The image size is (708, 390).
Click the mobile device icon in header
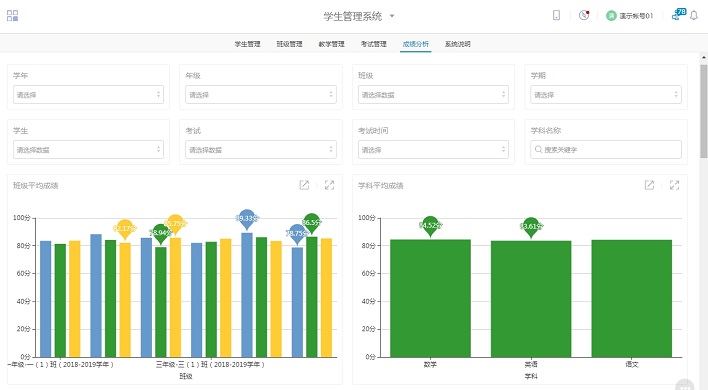click(x=556, y=15)
